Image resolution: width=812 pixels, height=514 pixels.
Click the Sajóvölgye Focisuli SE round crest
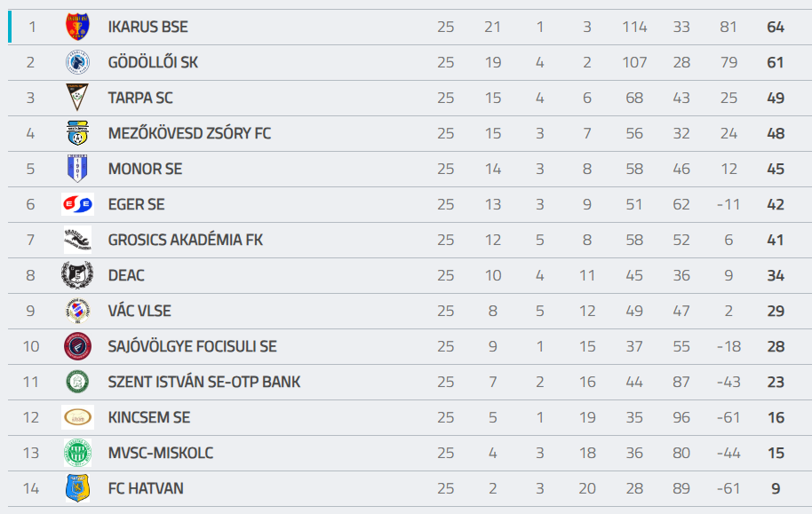point(77,346)
